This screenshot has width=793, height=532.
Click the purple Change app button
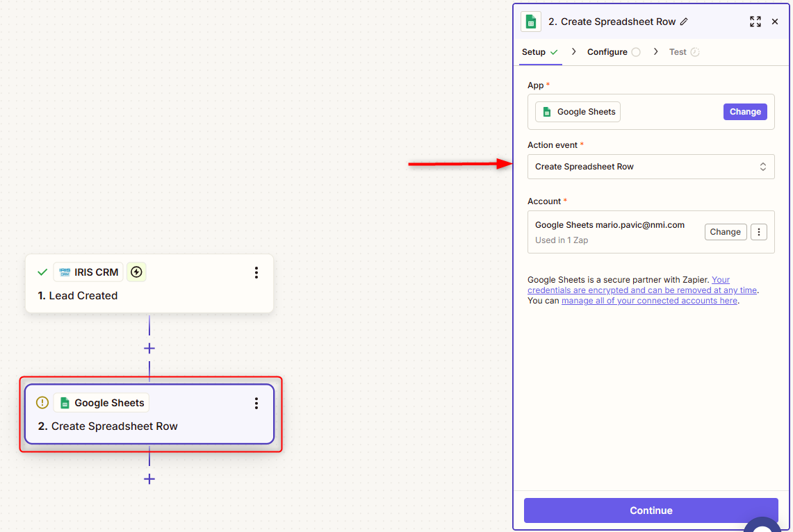[745, 112]
